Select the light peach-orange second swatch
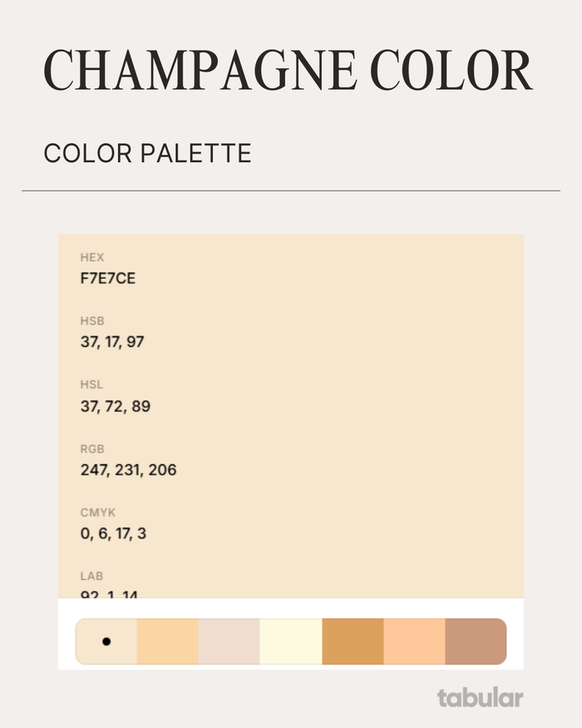 click(x=168, y=641)
